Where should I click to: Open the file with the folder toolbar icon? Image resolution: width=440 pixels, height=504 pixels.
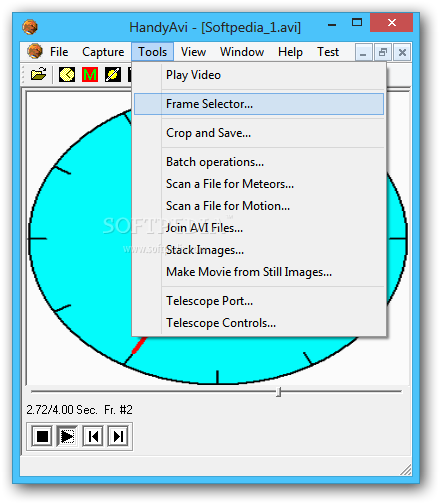tap(39, 74)
